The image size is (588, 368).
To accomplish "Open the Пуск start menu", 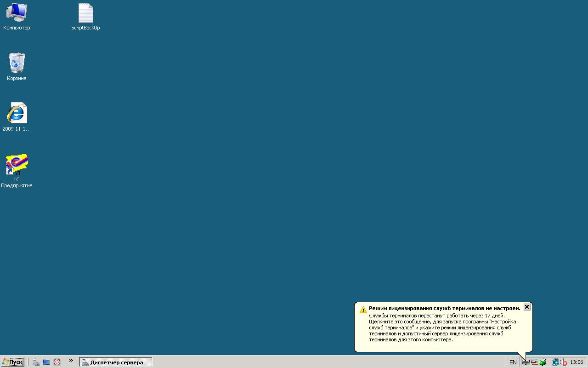I will pyautogui.click(x=12, y=362).
